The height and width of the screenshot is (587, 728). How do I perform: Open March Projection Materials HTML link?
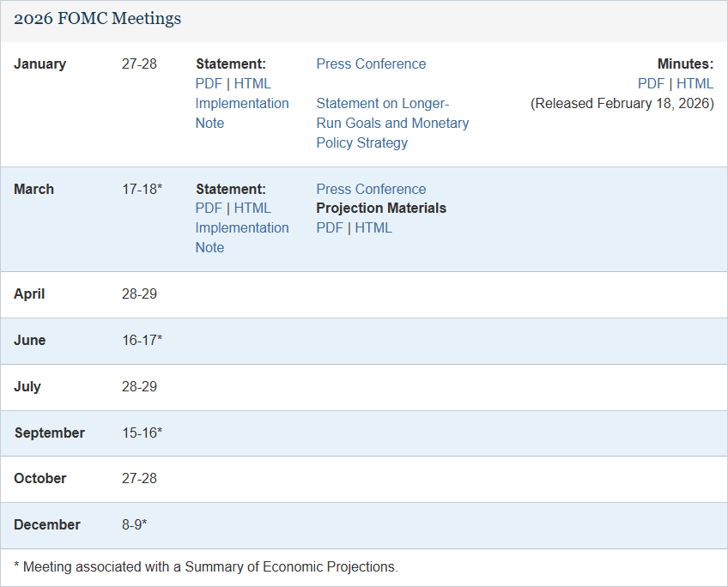373,227
